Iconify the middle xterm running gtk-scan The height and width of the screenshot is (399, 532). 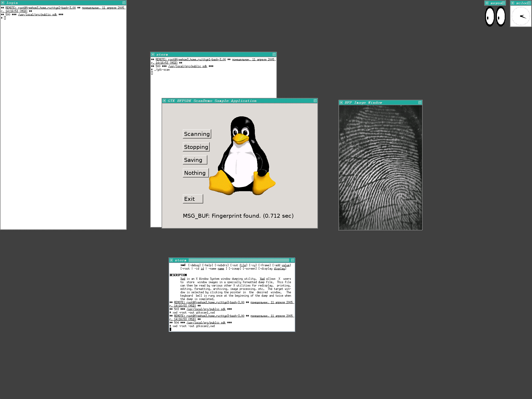tap(153, 55)
